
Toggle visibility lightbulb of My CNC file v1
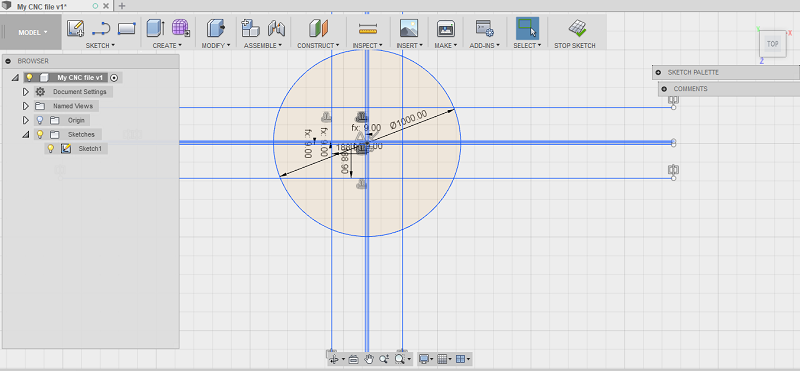[x=30, y=78]
